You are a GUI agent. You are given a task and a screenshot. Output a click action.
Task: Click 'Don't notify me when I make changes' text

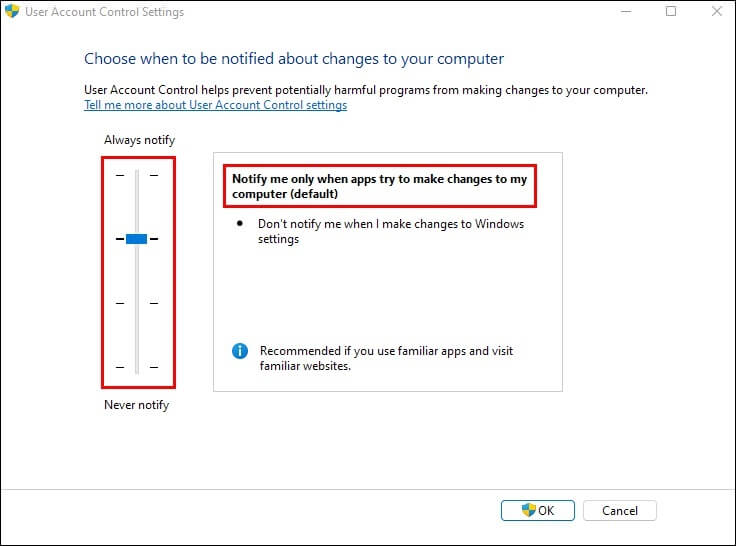tap(391, 231)
